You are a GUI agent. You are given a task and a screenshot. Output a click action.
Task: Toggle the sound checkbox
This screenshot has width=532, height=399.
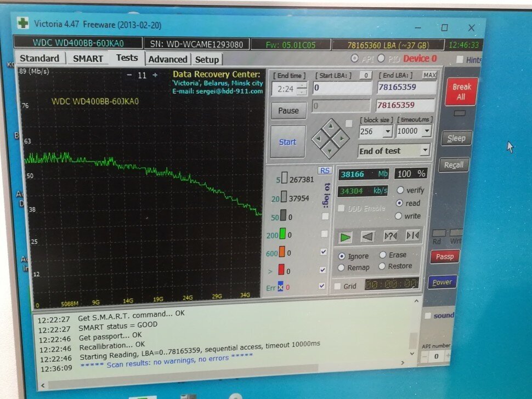pos(428,316)
